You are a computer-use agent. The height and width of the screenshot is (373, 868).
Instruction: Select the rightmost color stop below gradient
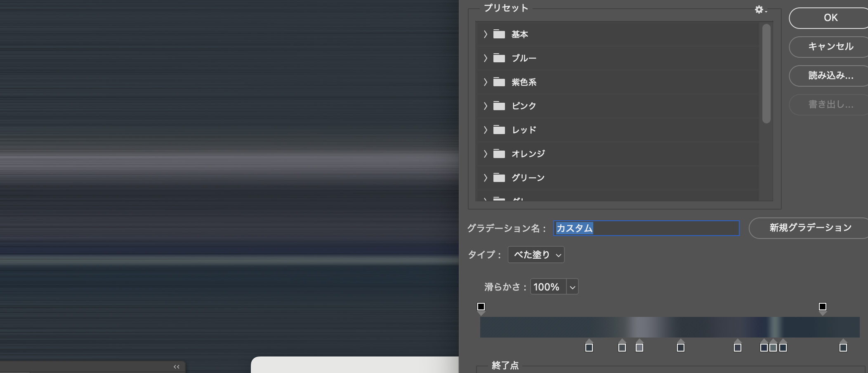tap(843, 347)
